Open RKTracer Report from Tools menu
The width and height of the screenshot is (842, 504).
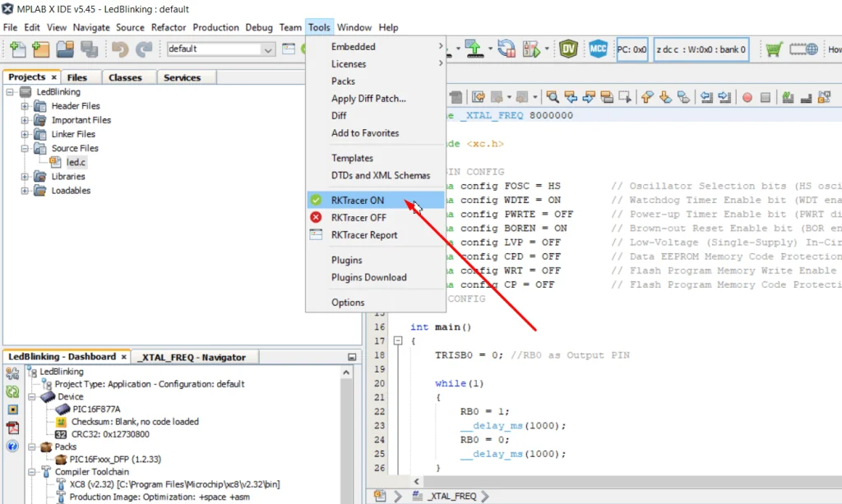[376, 235]
